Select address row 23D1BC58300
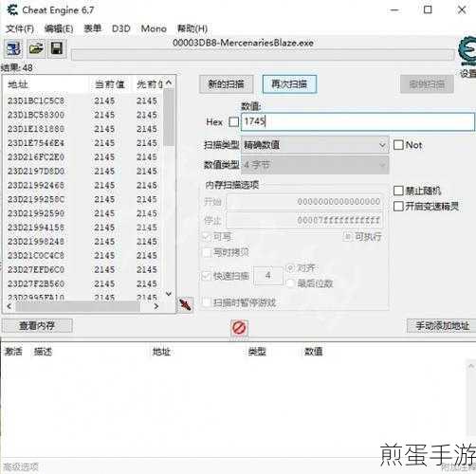Image resolution: width=476 pixels, height=474 pixels. 83,115
